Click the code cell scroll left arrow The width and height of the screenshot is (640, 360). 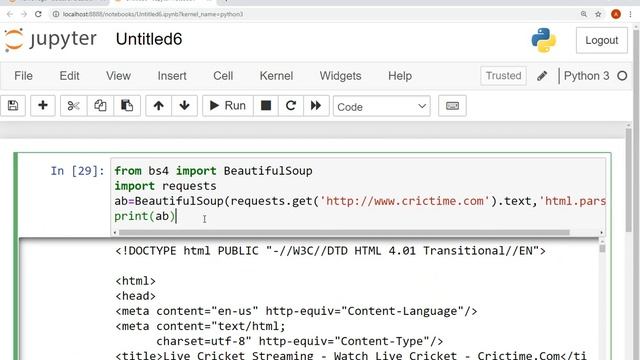pyautogui.click(x=115, y=233)
